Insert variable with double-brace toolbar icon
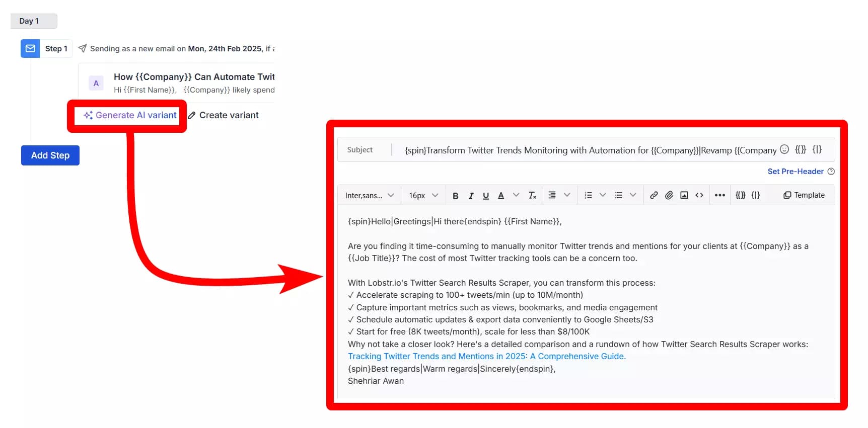 click(x=741, y=195)
